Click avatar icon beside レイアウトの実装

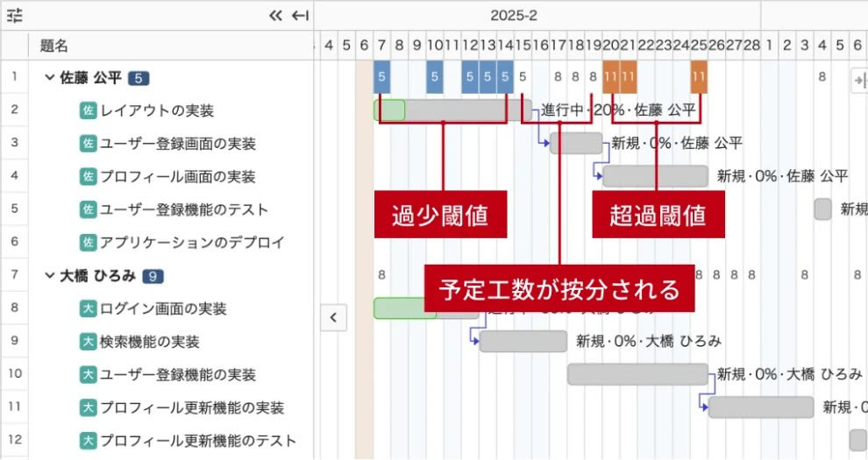[x=88, y=110]
